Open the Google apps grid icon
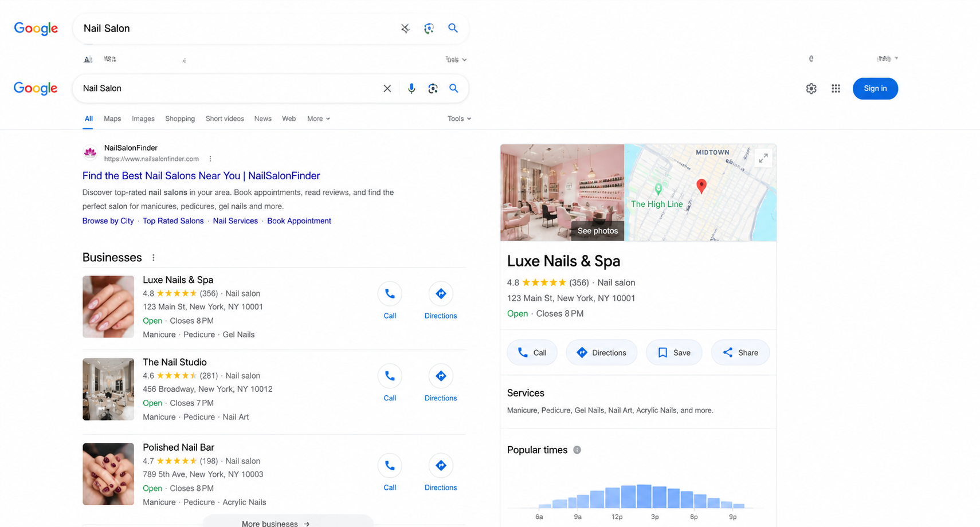This screenshot has width=980, height=527. [836, 88]
